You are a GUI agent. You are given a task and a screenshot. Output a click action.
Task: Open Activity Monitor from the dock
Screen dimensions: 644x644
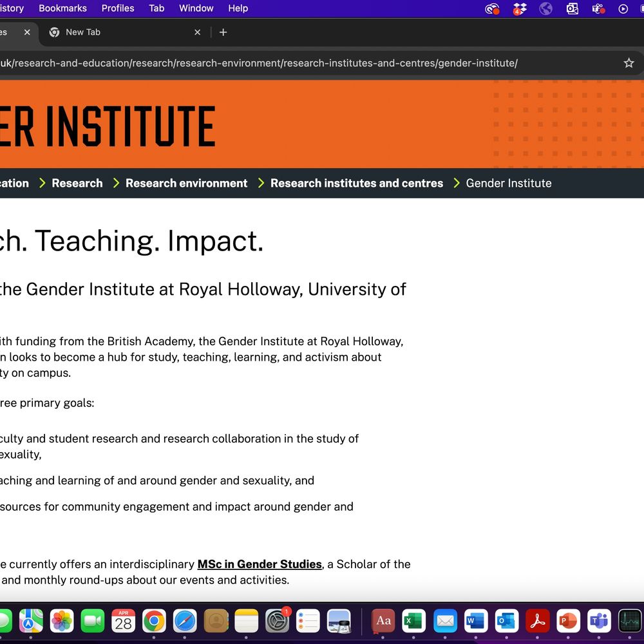coord(630,621)
